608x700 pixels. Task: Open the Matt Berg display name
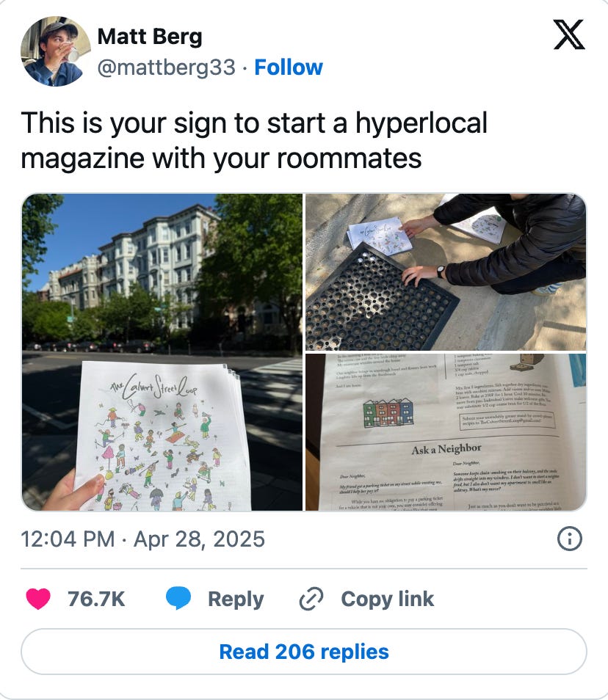[x=150, y=37]
